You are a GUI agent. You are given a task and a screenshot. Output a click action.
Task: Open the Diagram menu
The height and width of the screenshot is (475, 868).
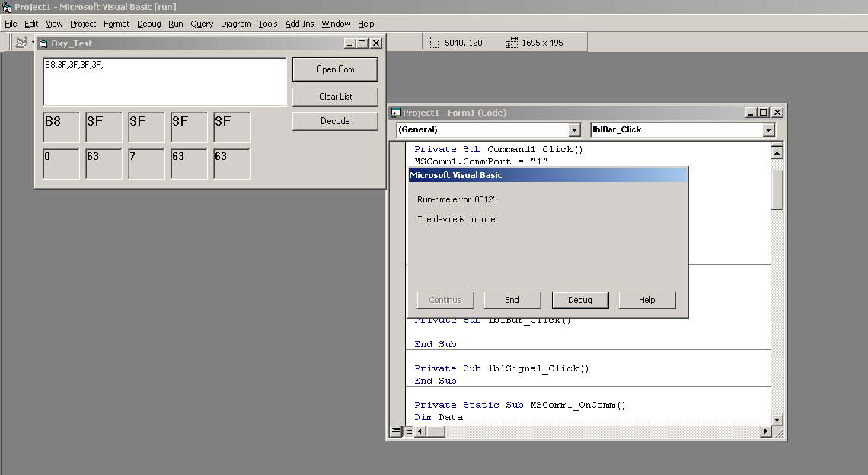coord(236,24)
